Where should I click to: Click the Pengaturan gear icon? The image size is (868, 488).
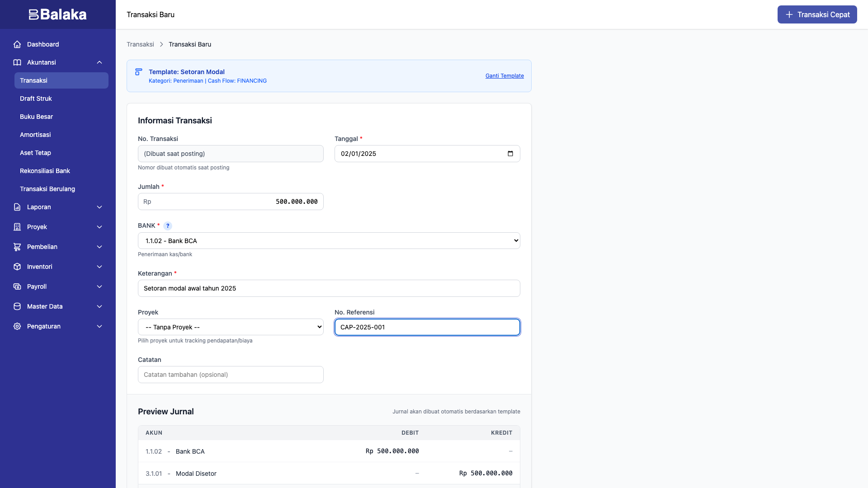(x=17, y=326)
